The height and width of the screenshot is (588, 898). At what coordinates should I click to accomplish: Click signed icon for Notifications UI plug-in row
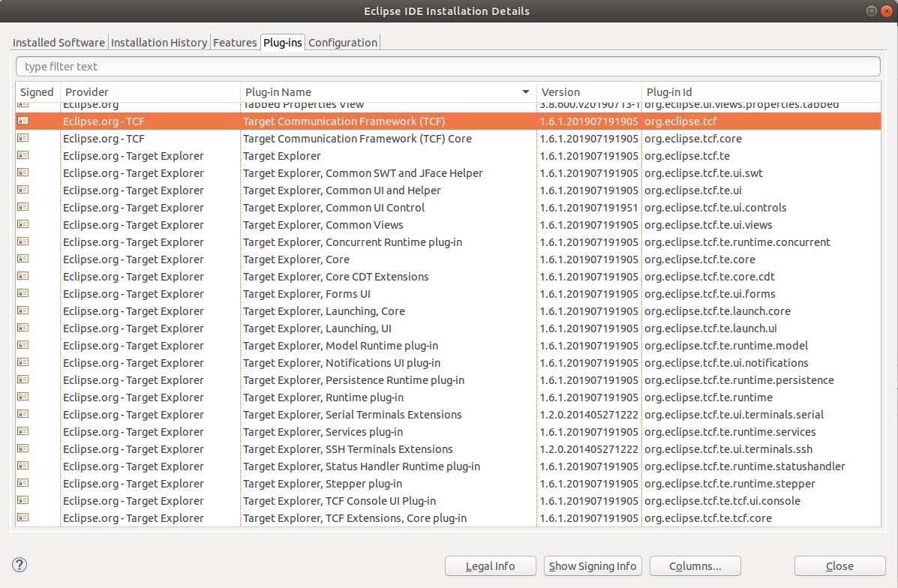23,361
